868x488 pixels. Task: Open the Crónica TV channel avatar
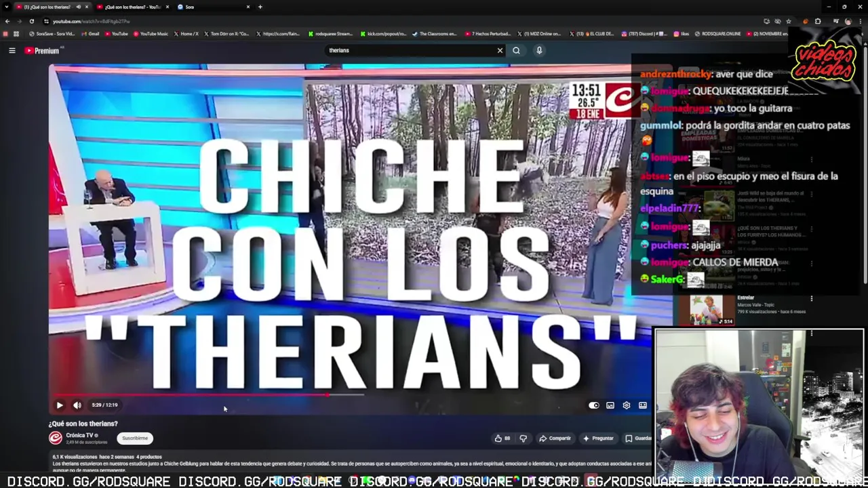(56, 438)
